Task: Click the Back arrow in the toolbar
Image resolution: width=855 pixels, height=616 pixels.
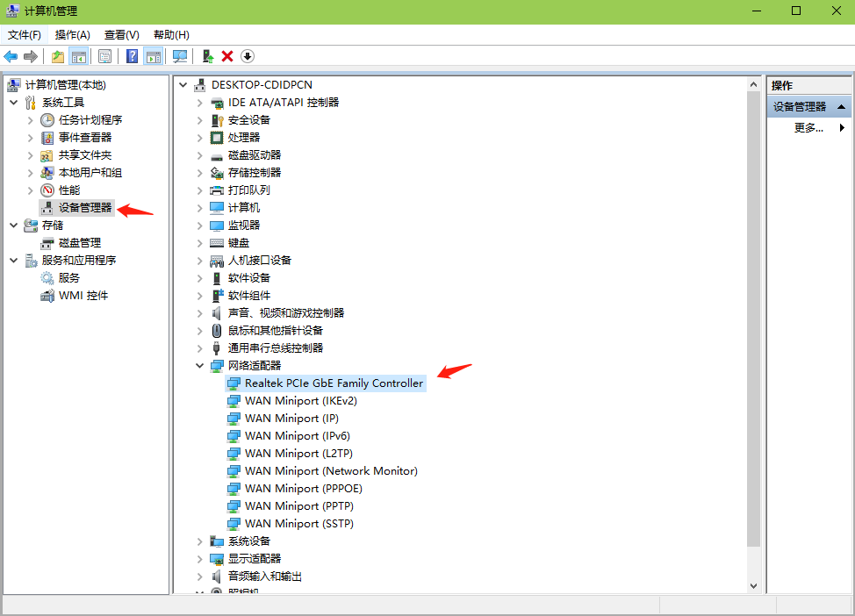Action: coord(11,56)
